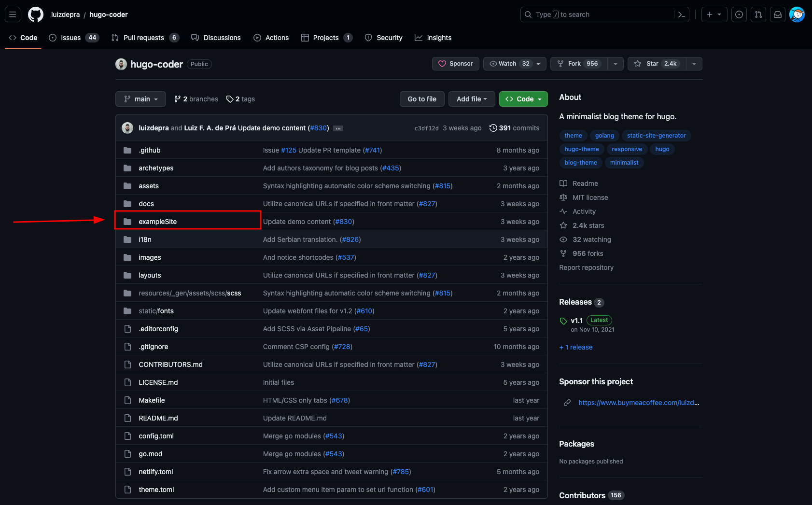This screenshot has width=812, height=505.
Task: Sponsor the project with heart button
Action: click(456, 64)
